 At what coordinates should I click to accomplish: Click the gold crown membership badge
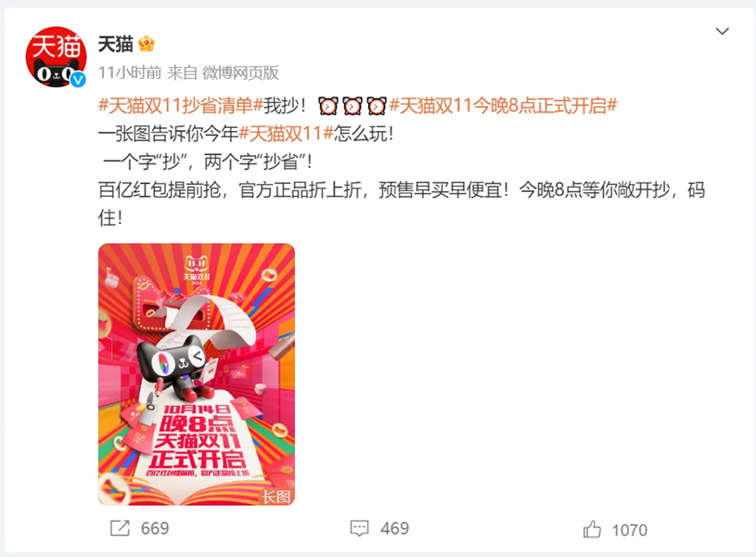tap(146, 45)
